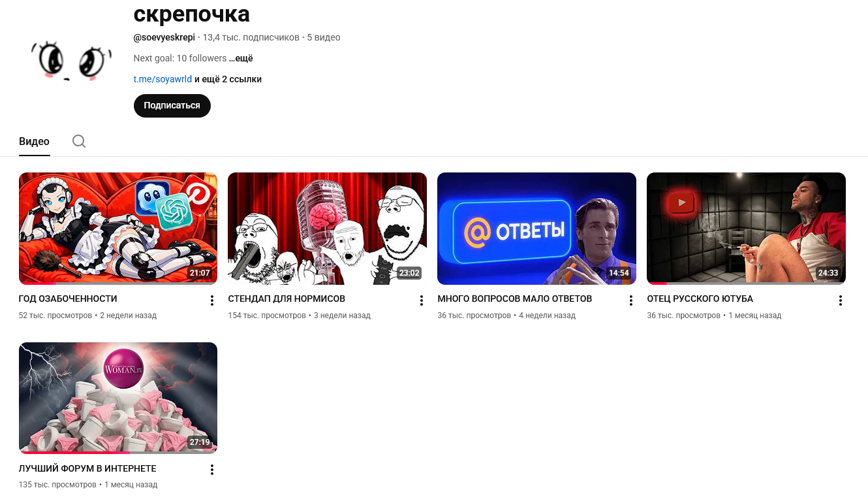The image size is (868, 503).
Task: Click the channel search magnifier icon
Action: [79, 141]
